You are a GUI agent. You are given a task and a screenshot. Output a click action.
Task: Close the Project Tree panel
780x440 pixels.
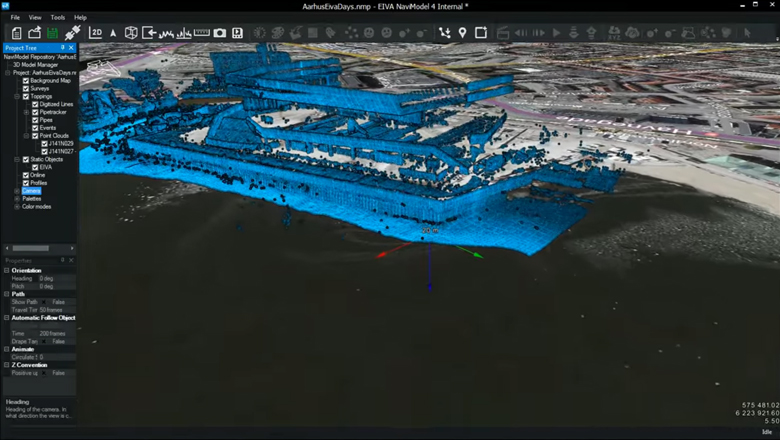[71, 48]
